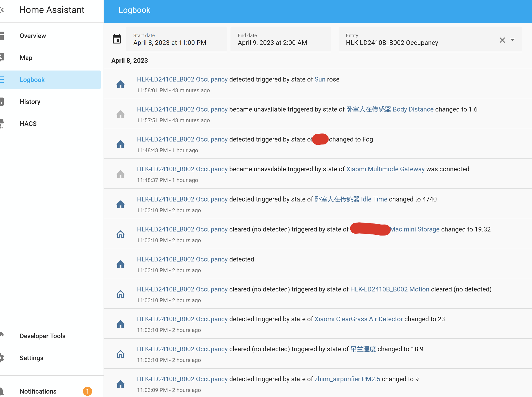Click the Sun entity link
Screen dimensions: 532x397
point(320,79)
